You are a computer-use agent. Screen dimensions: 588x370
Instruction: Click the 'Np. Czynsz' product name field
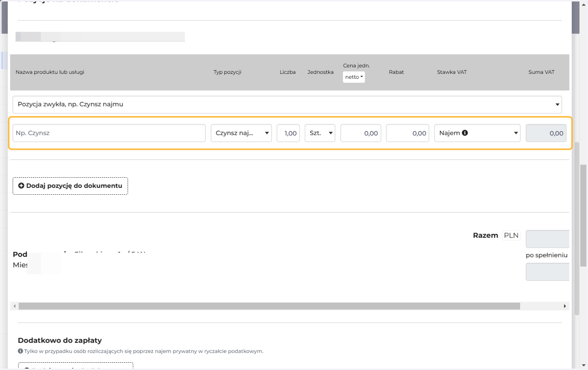(109, 133)
